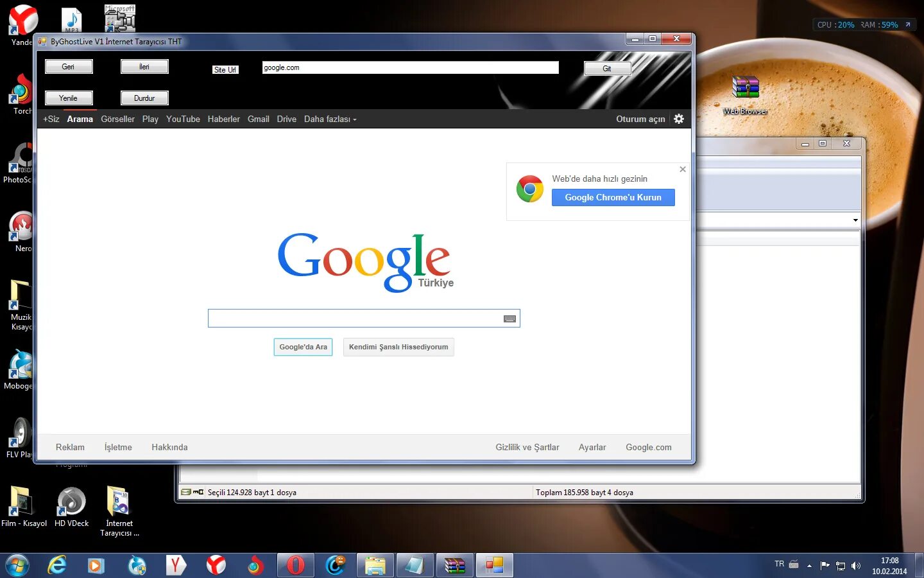Focus the Google search box
The height and width of the screenshot is (578, 924).
point(364,318)
